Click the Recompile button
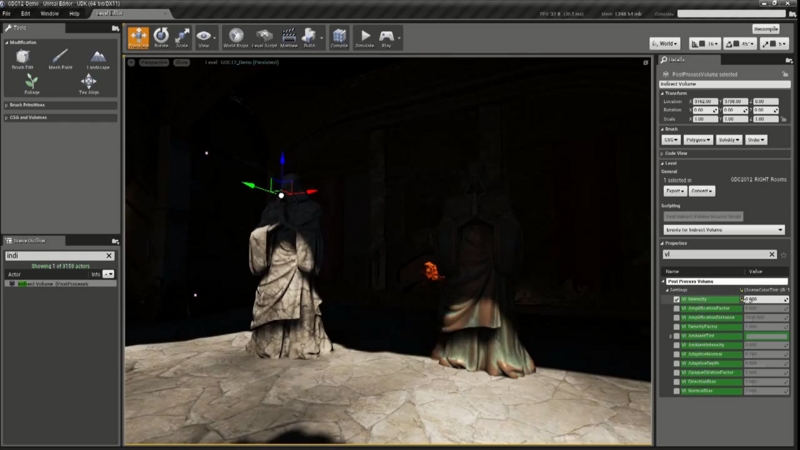 pyautogui.click(x=765, y=29)
